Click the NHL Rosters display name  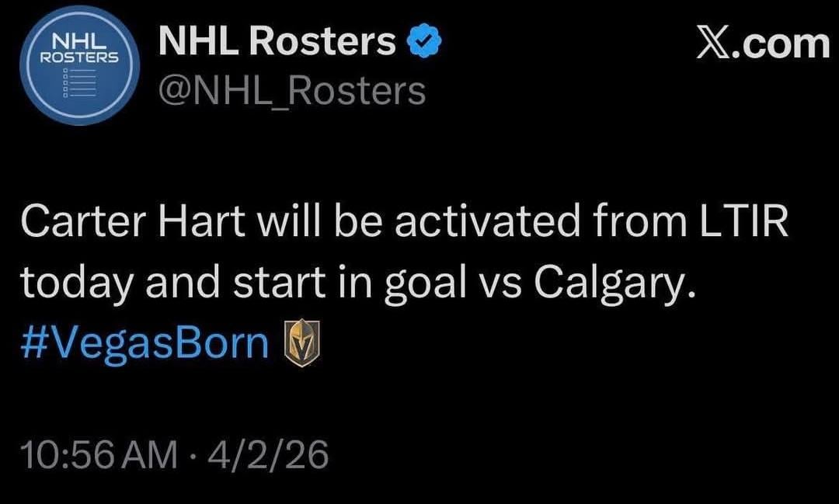277,43
